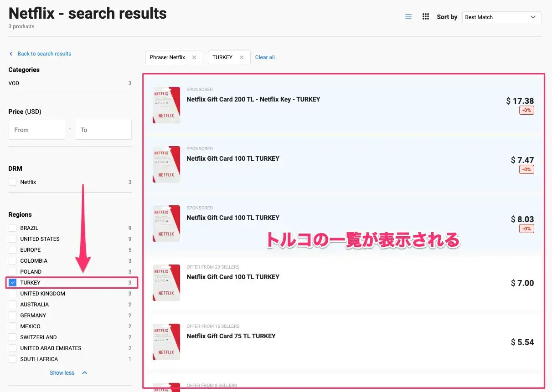Remove the TURKEY filter chip

[242, 57]
